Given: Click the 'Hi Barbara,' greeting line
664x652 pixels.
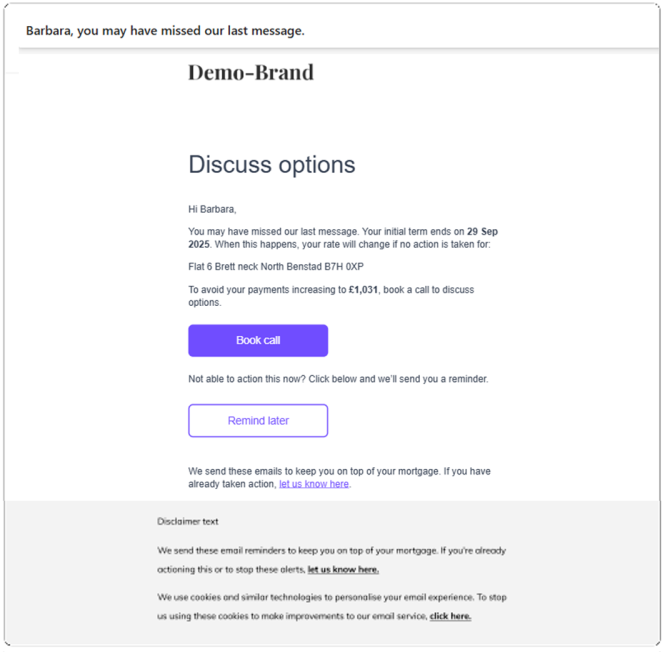Looking at the screenshot, I should (x=212, y=209).
